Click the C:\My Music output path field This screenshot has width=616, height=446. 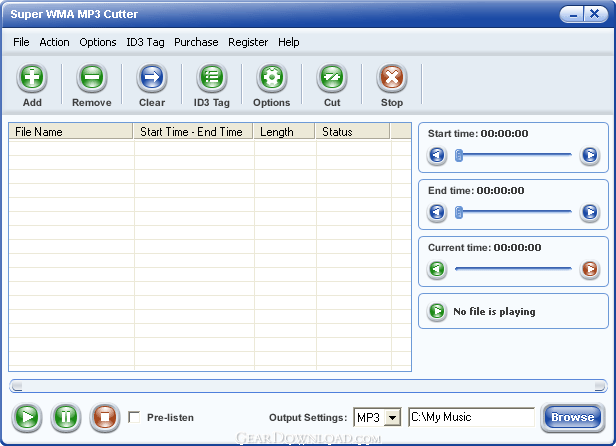pyautogui.click(x=471, y=417)
